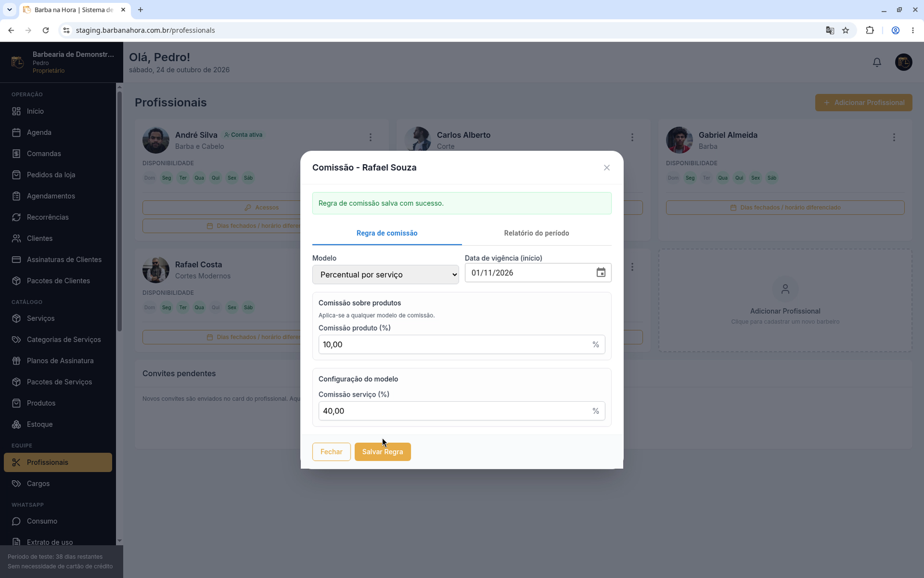The height and width of the screenshot is (578, 924).
Task: Open Serviços in sidebar
Action: [58, 318]
